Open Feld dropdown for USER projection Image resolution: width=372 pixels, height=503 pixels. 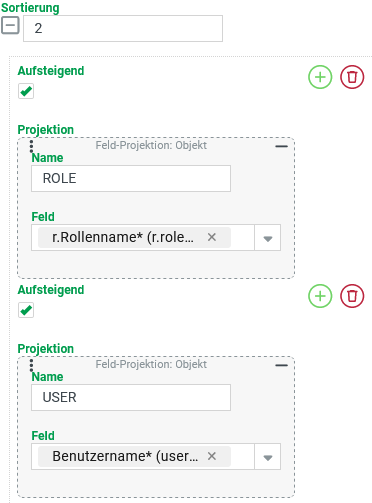pos(268,457)
